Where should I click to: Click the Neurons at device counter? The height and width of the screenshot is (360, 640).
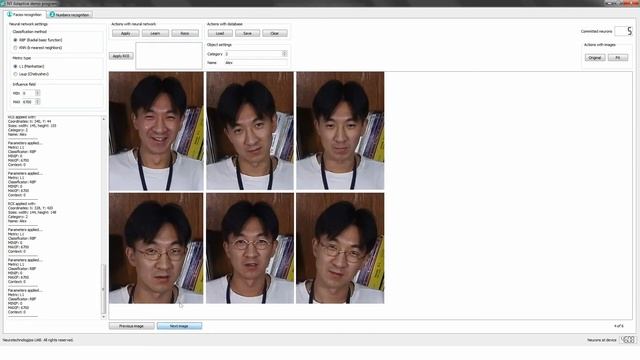(x=628, y=340)
